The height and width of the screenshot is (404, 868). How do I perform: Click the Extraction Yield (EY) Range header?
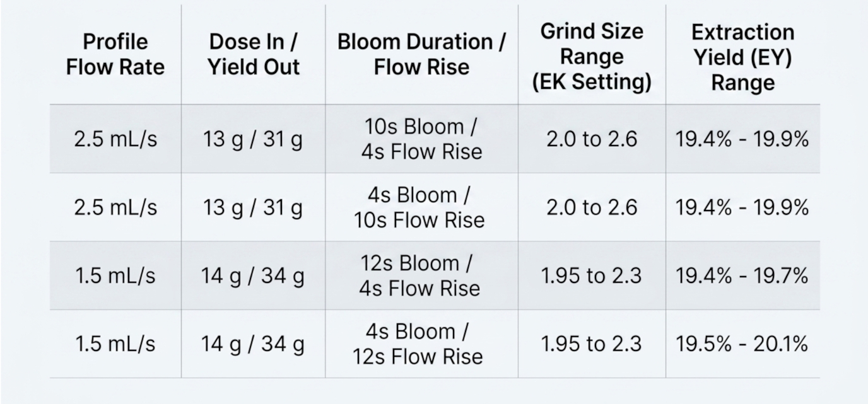(x=743, y=57)
